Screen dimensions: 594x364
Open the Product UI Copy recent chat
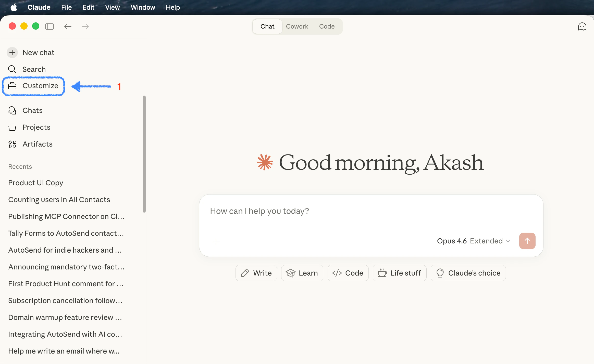[x=36, y=183]
